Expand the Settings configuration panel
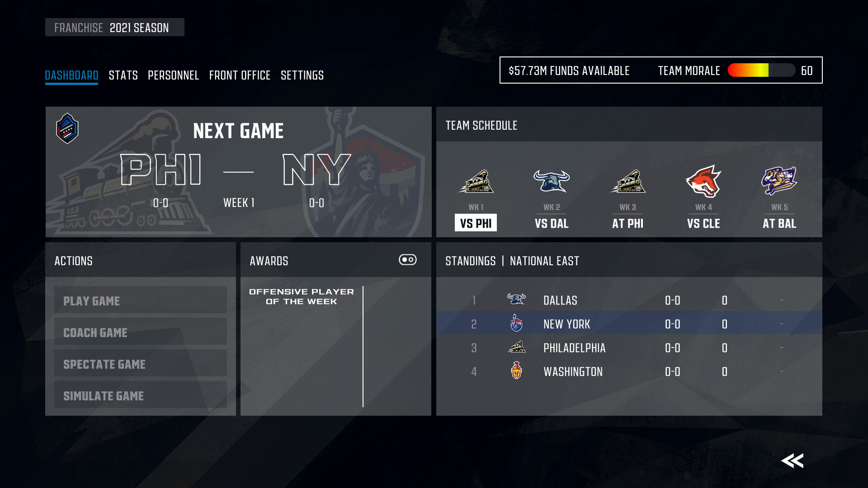Screen dimensions: 868x488 302,75
